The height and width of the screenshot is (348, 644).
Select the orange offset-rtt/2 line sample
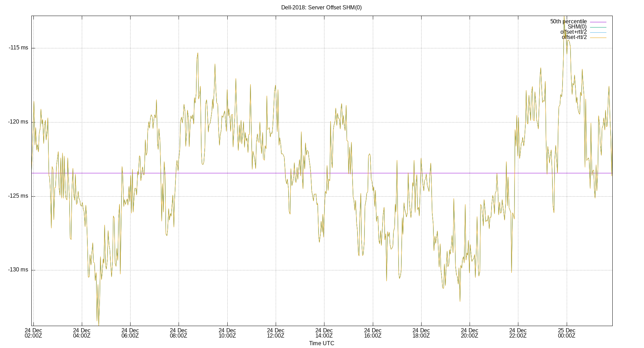598,38
